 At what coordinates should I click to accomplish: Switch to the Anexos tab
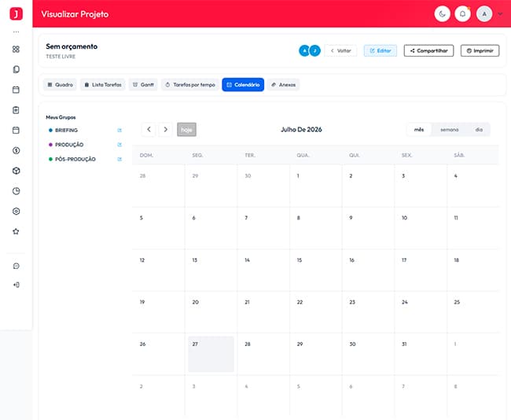pos(283,85)
